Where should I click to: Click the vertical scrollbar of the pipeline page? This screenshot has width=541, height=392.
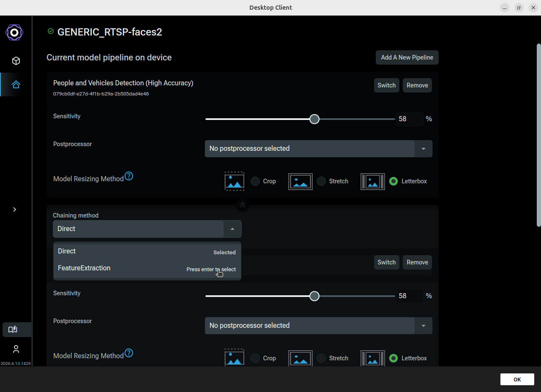click(538, 135)
